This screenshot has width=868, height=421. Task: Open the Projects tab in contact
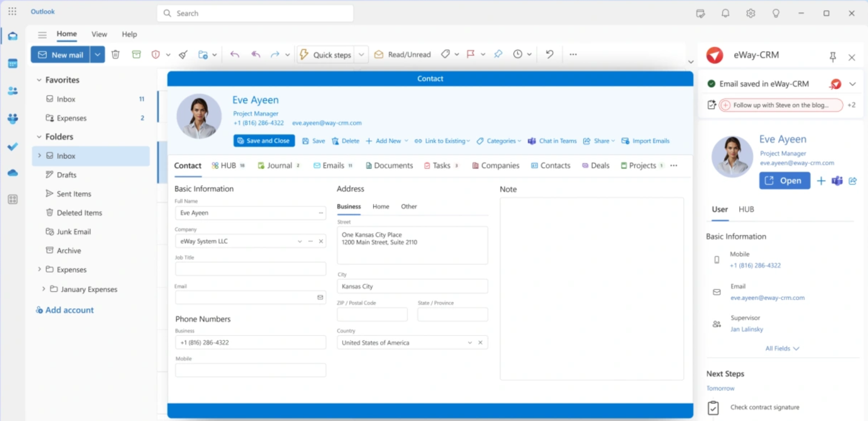pyautogui.click(x=642, y=166)
